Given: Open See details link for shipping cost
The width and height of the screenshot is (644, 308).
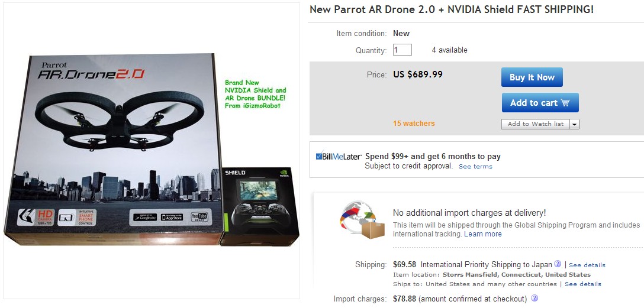Looking at the screenshot, I should [587, 265].
